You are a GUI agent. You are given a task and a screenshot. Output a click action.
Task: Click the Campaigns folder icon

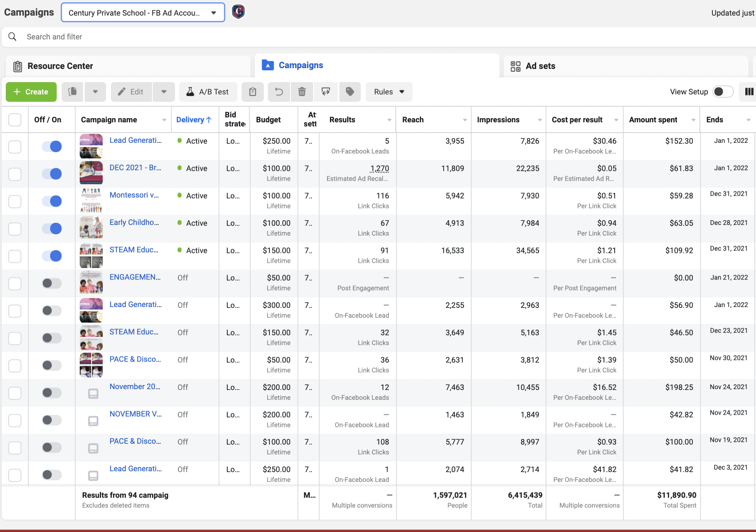coord(268,65)
